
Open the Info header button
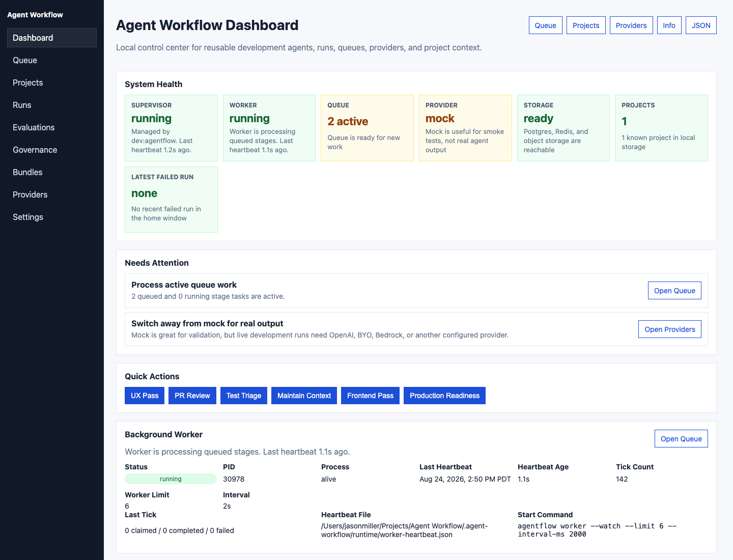[669, 25]
